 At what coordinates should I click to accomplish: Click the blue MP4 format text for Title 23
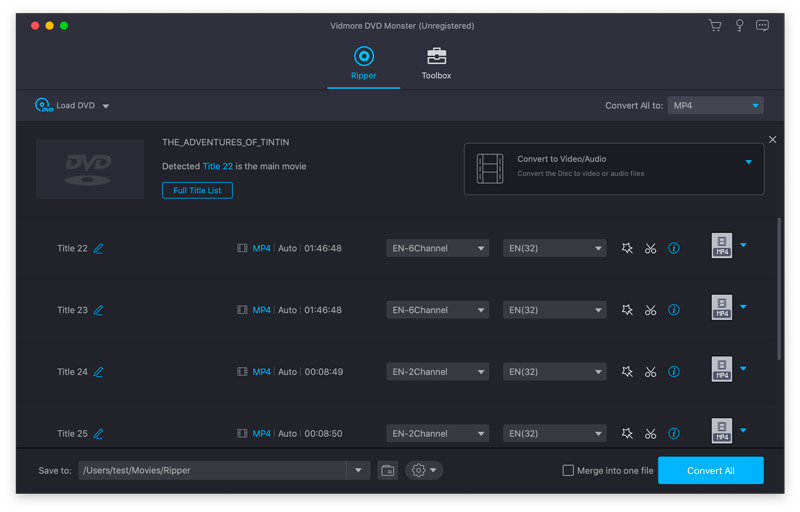click(261, 310)
